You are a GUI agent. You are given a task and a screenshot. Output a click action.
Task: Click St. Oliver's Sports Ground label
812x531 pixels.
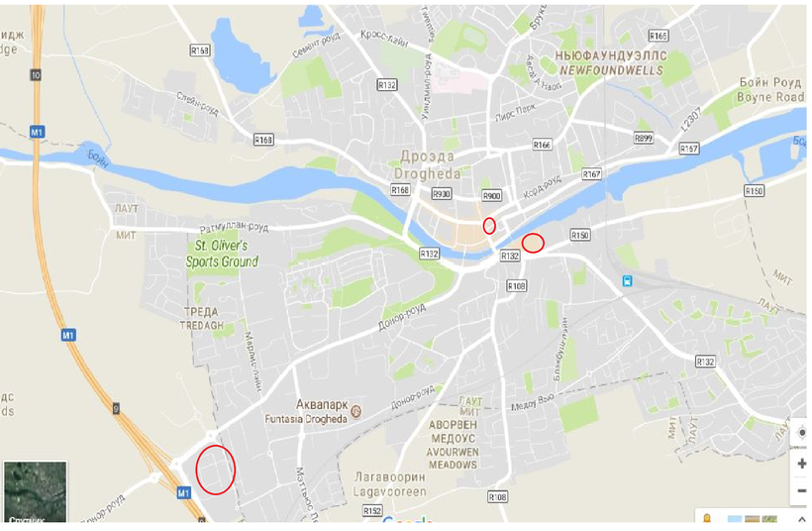(222, 254)
